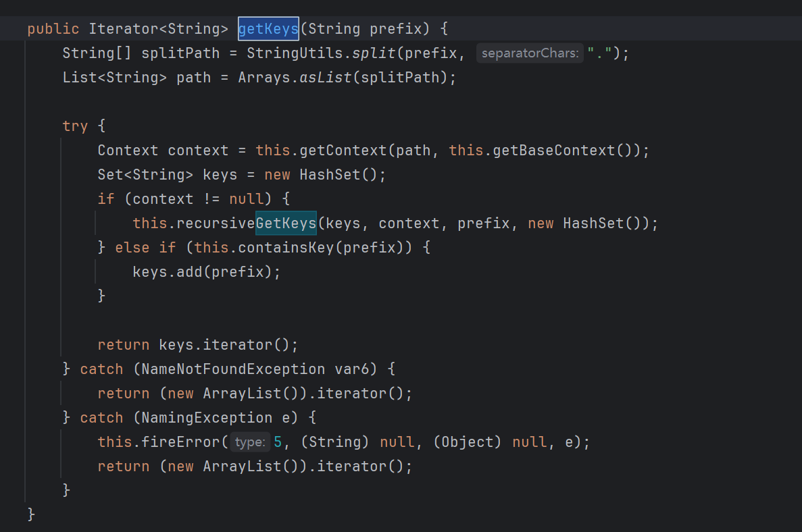Click the try keyword

(x=75, y=126)
